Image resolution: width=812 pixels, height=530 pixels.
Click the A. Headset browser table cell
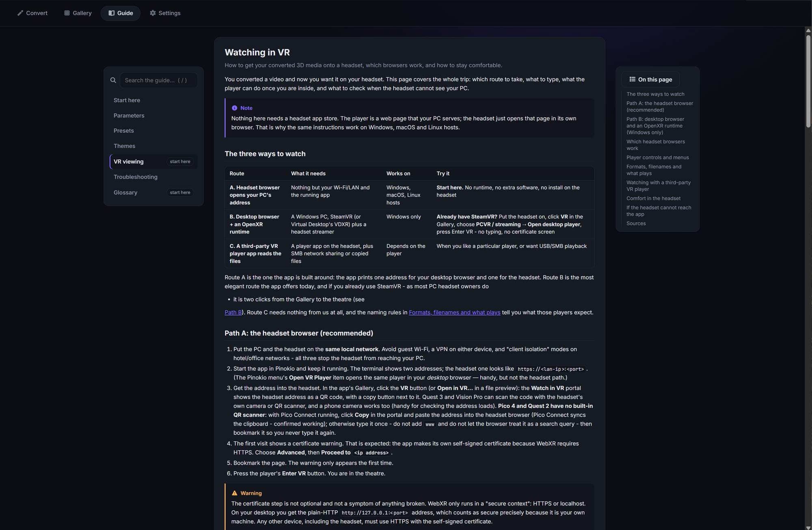255,195
